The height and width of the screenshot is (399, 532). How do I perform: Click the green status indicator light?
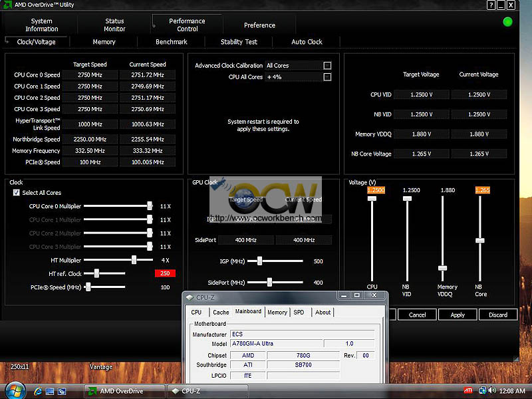pos(507,22)
